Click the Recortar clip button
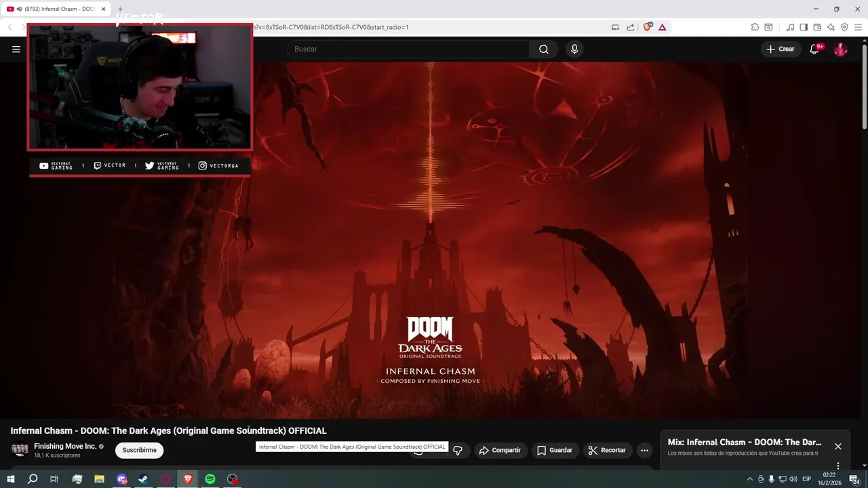 [608, 450]
